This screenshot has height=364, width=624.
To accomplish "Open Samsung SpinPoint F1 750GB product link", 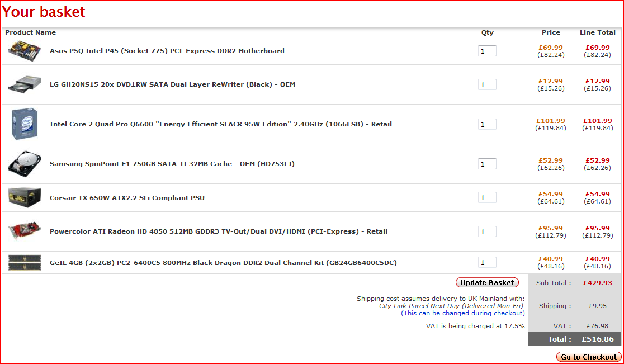I will point(172,164).
